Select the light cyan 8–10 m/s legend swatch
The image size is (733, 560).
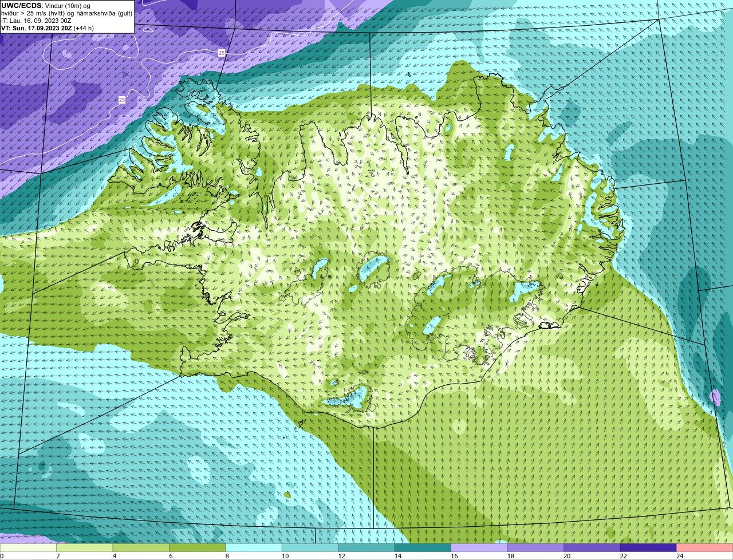254,547
